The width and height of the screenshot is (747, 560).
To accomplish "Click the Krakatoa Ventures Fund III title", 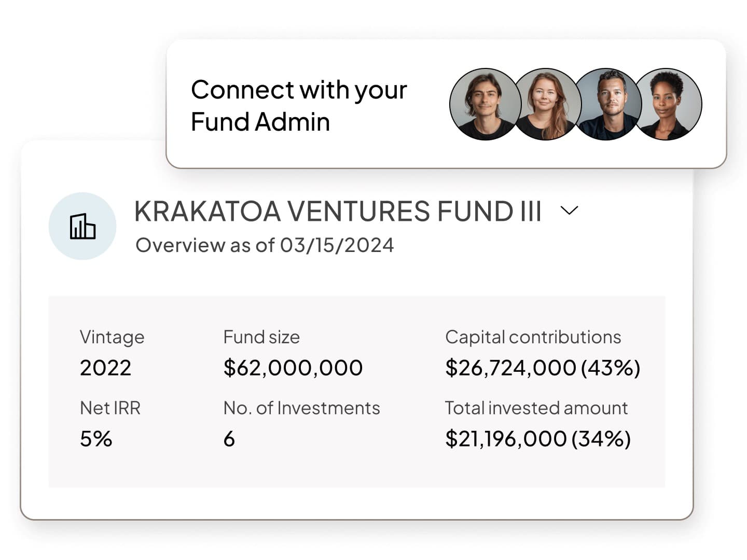I will pos(338,212).
